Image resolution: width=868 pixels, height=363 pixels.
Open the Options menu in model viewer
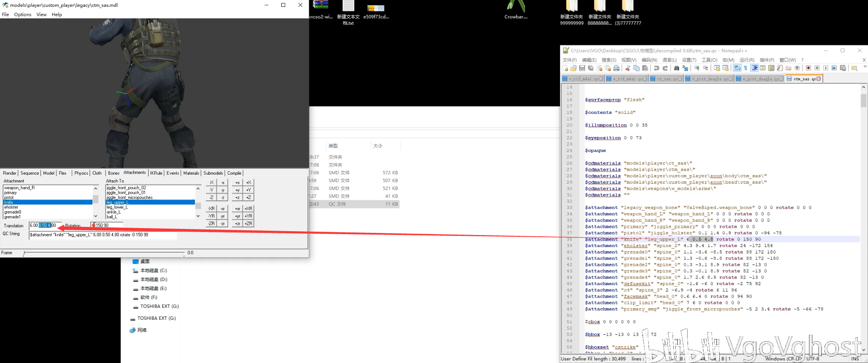pyautogui.click(x=23, y=15)
